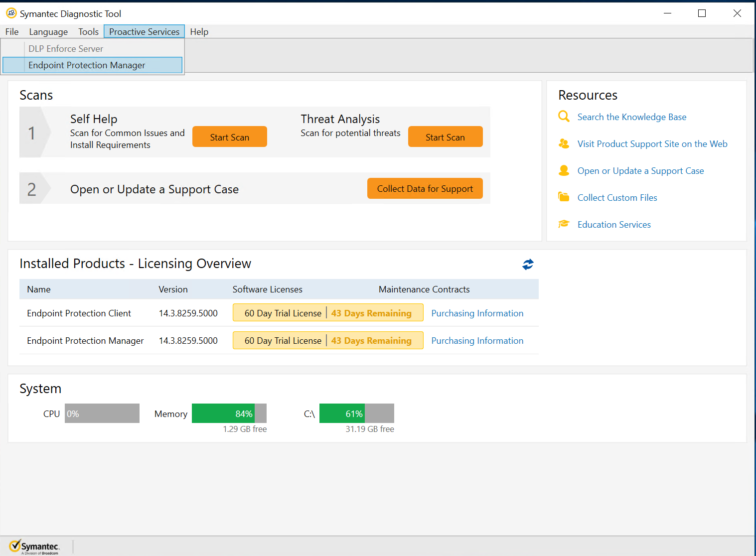Click the Self Help heading

94,119
